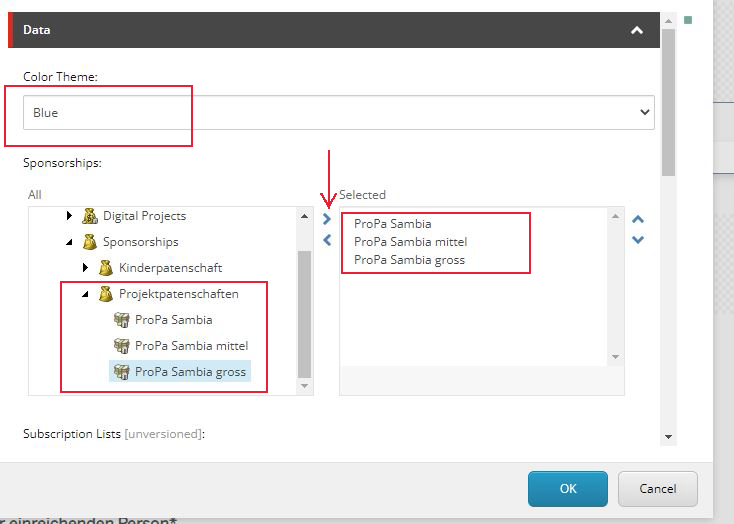This screenshot has width=734, height=524.
Task: Open the Color Theme dropdown showing Blue
Action: click(338, 112)
